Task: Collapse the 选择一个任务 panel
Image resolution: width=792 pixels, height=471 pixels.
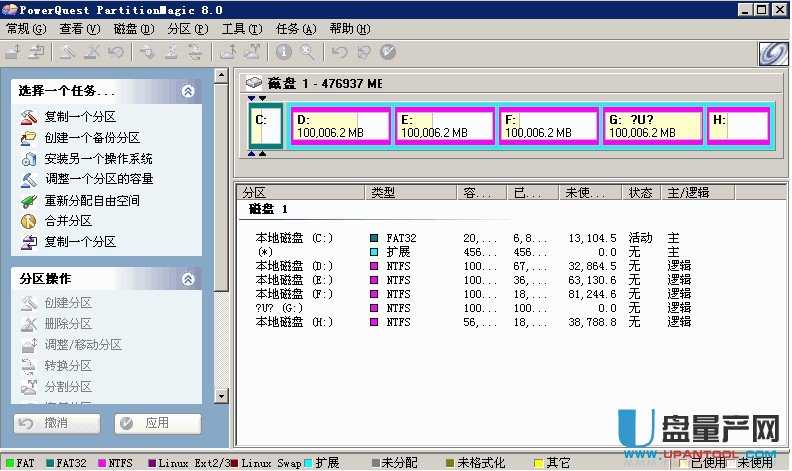Action: click(x=188, y=91)
